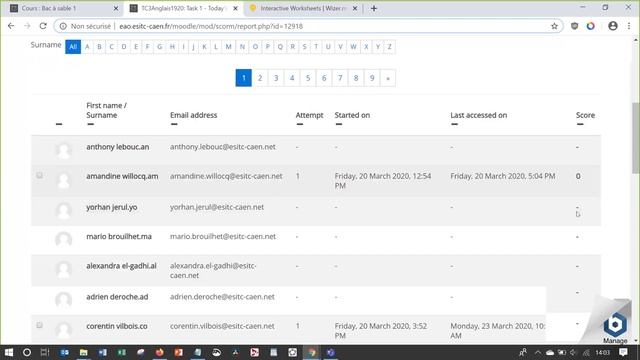Open the shield extension icon
The image size is (640, 360).
coord(574,26)
